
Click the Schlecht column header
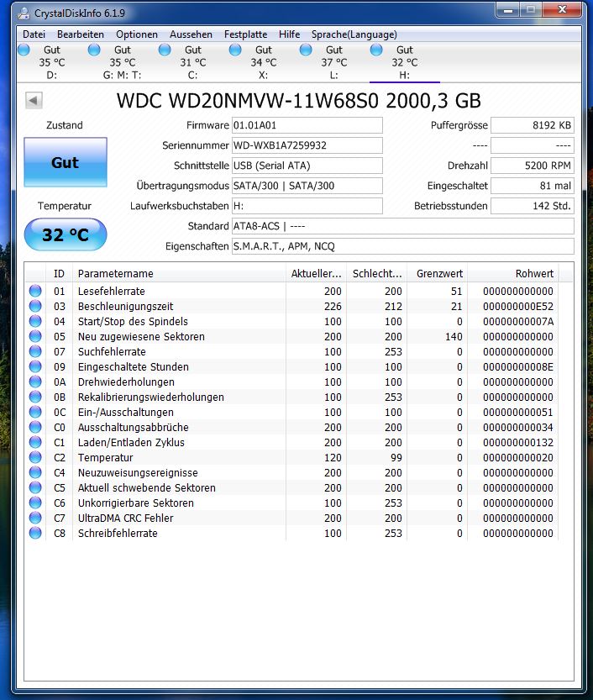[x=376, y=274]
